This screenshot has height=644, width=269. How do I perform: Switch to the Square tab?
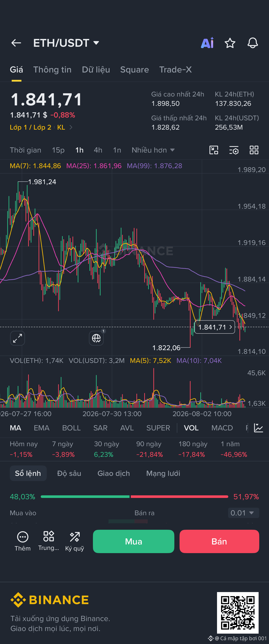[x=134, y=69]
